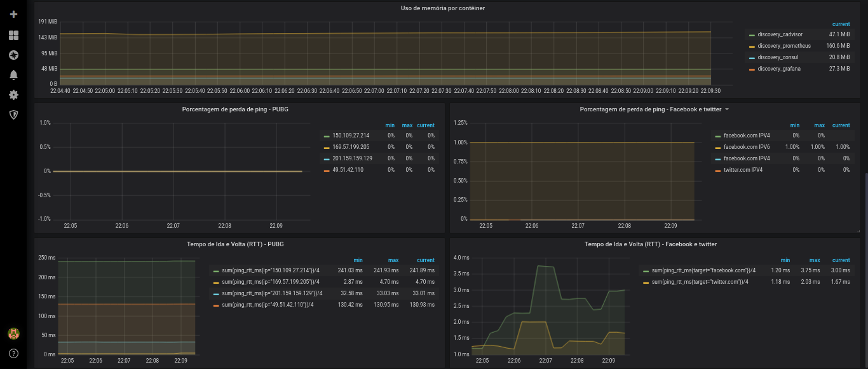Toggle sum(ping_rtt_ms{target="facebook.com"})/4 series
The width and height of the screenshot is (868, 369).
coord(703,270)
